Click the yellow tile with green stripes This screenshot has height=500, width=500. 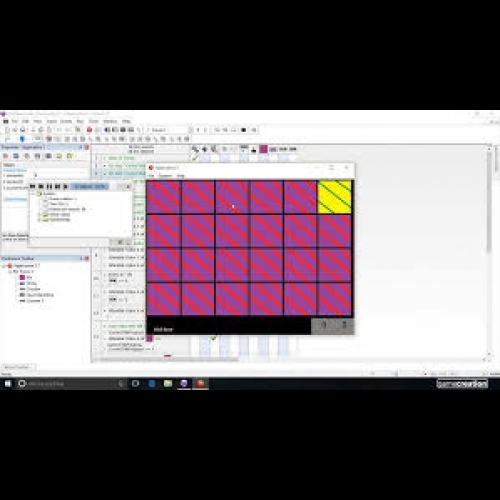[335, 197]
